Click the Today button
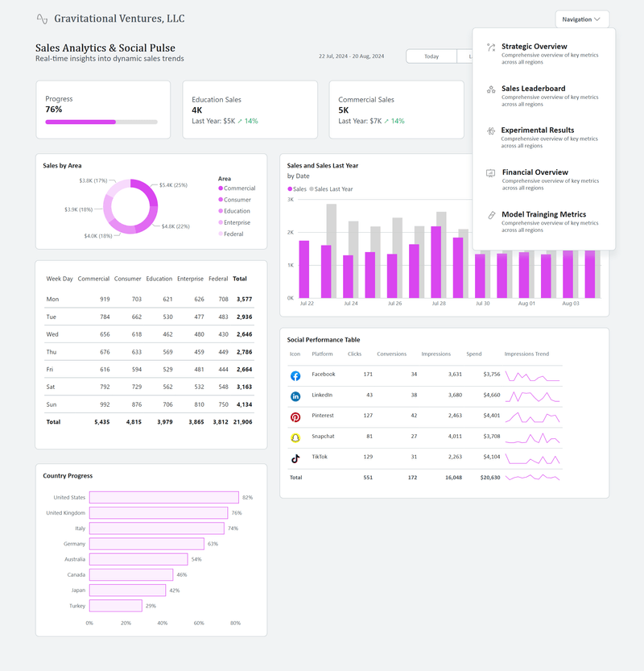The width and height of the screenshot is (644, 671). point(431,56)
